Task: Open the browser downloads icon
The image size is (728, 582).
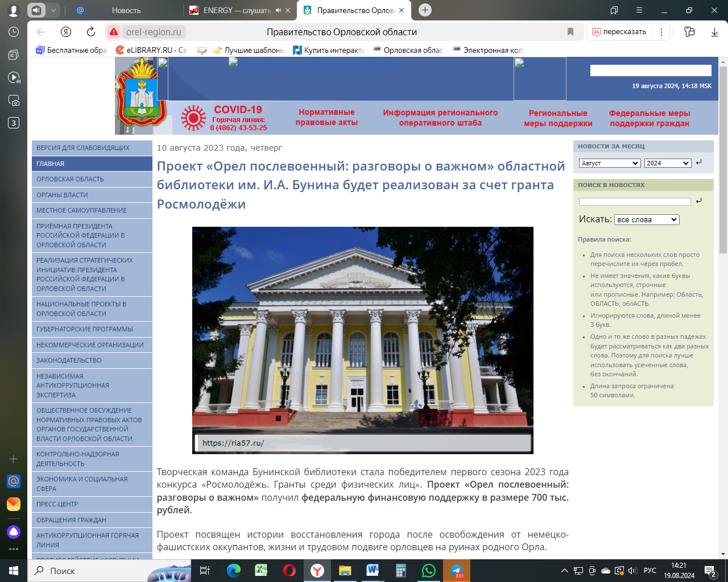Action: (714, 32)
